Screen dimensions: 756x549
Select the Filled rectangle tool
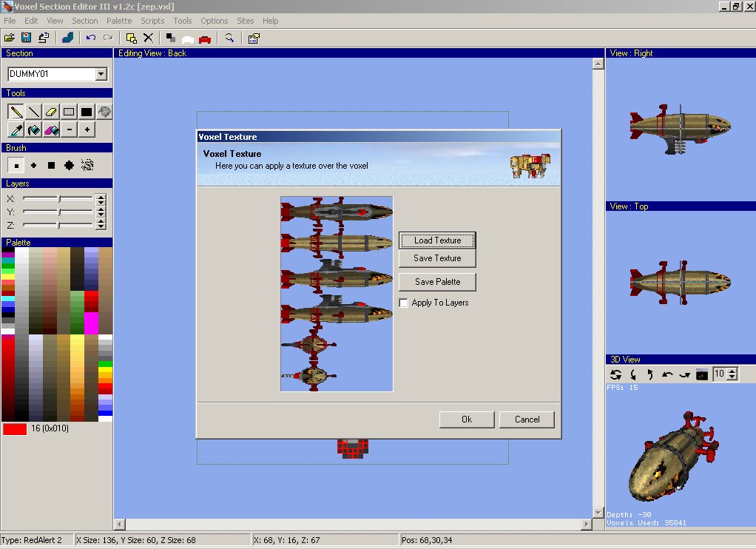pos(87,112)
